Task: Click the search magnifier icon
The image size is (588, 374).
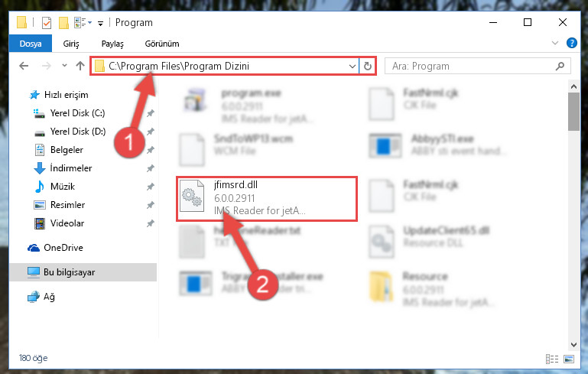Action: click(x=560, y=67)
